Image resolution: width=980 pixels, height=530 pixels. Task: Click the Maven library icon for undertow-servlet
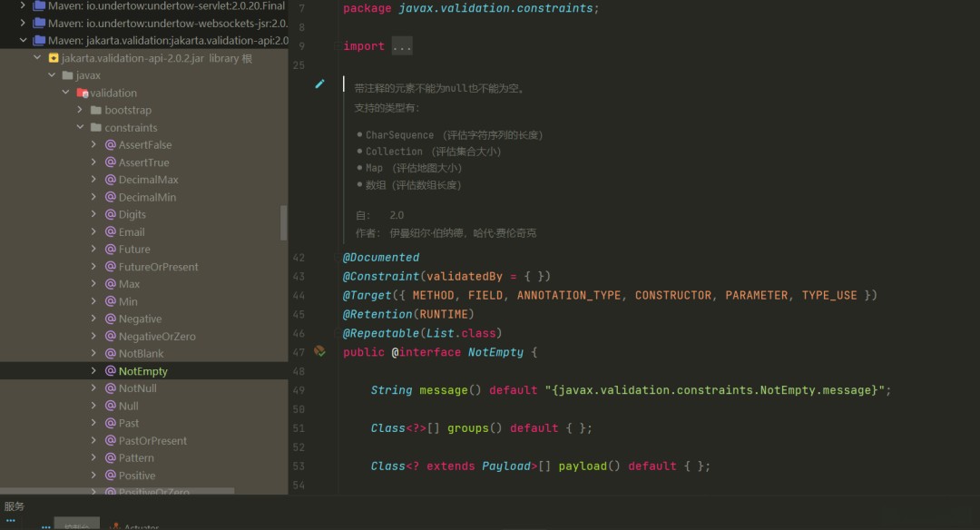[x=39, y=5]
